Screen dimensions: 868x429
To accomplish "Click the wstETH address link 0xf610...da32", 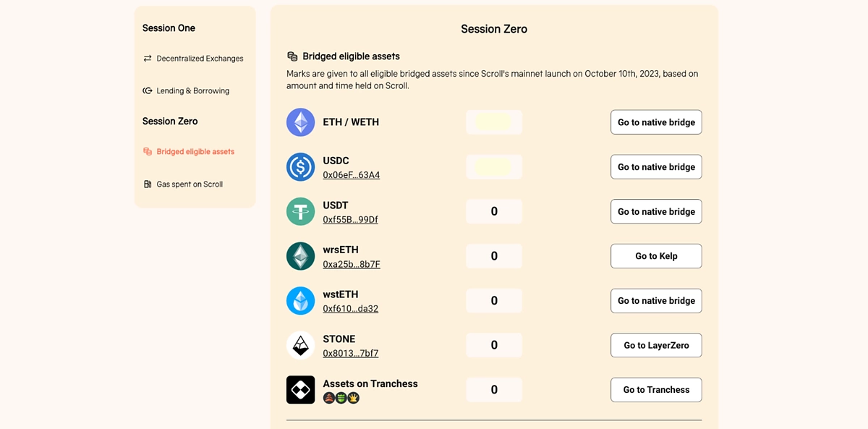I will click(352, 308).
